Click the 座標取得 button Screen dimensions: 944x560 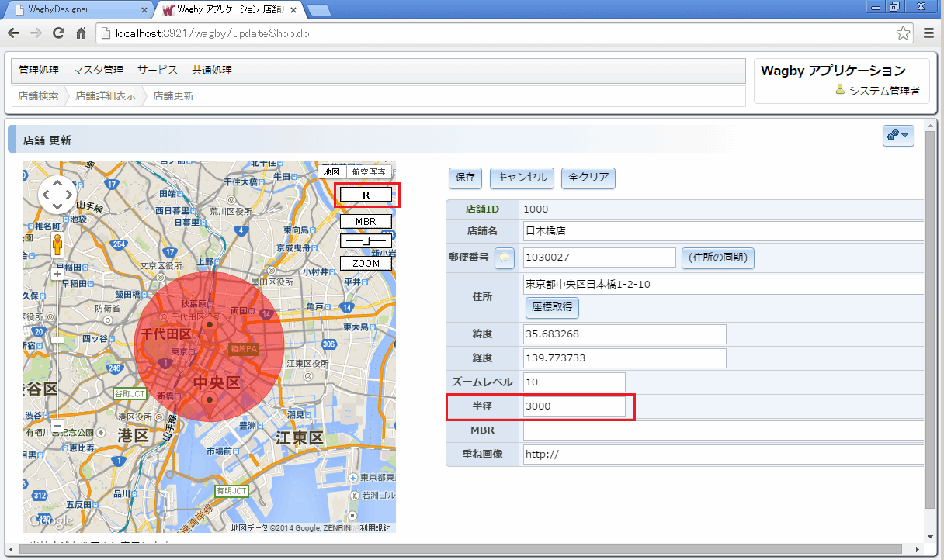[x=553, y=307]
